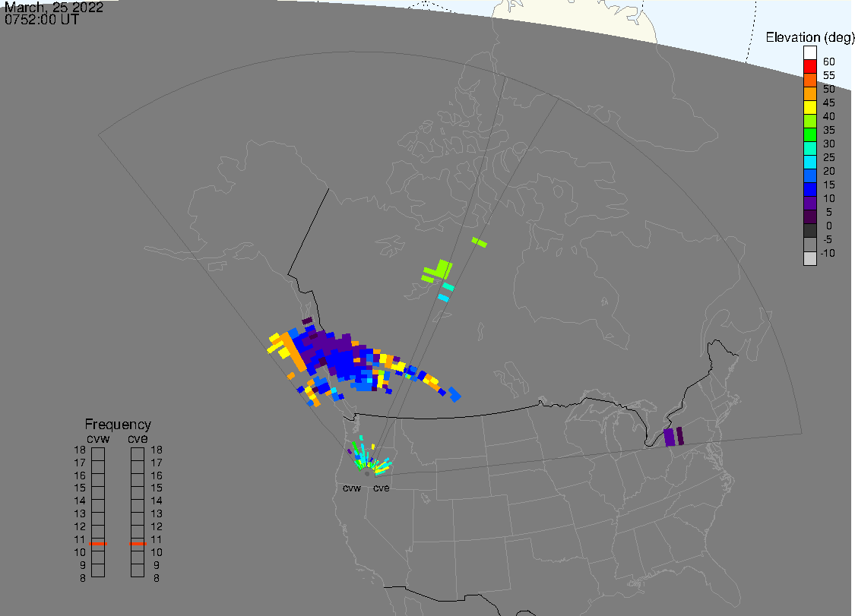855x616 pixels.
Task: Click the cve frequency box between 13 and 14
Action: (x=138, y=506)
